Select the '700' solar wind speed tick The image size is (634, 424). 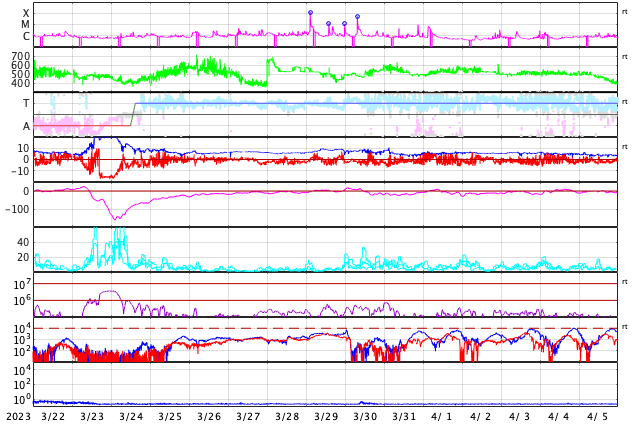tap(21, 56)
